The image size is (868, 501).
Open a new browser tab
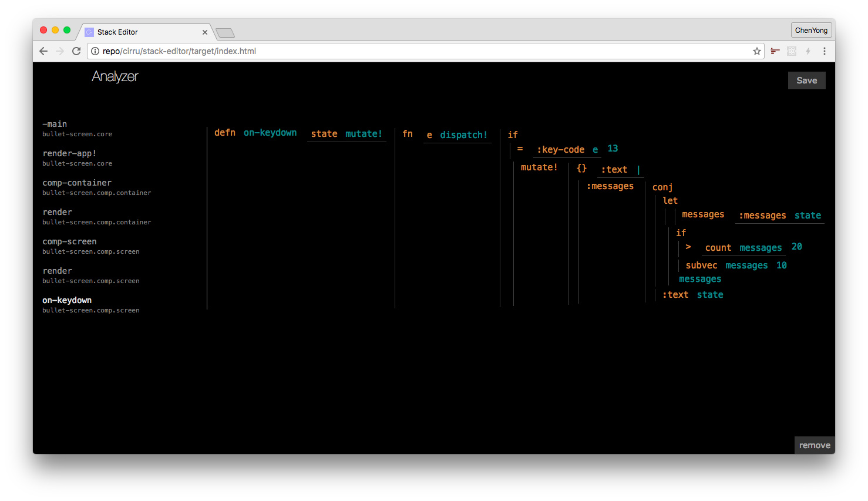pos(225,32)
